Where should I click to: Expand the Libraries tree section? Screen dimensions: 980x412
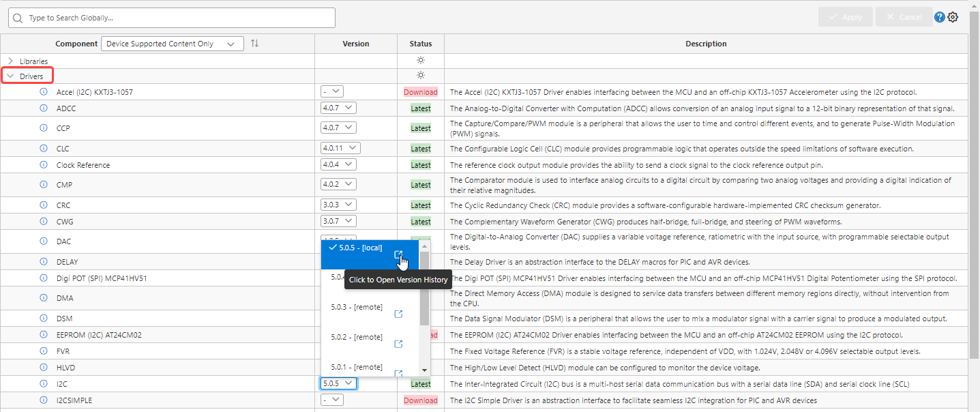(10, 61)
